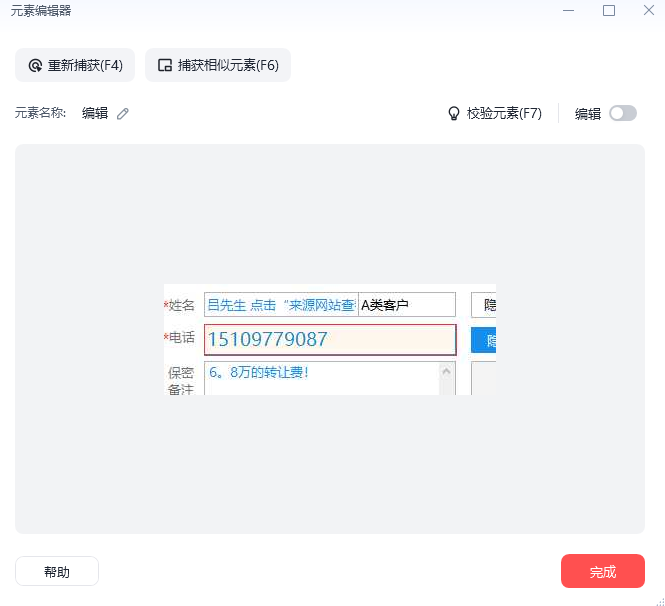Image resolution: width=665 pixels, height=606 pixels.
Task: Click the red 完成 button
Action: 603,571
